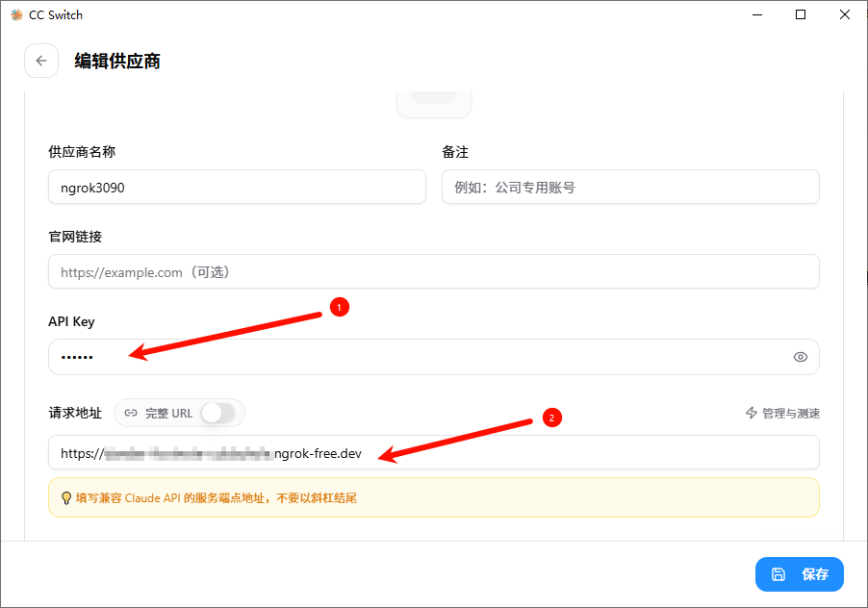Click the lightbulb hint icon
Screen dimensions: 868x608
click(65, 498)
